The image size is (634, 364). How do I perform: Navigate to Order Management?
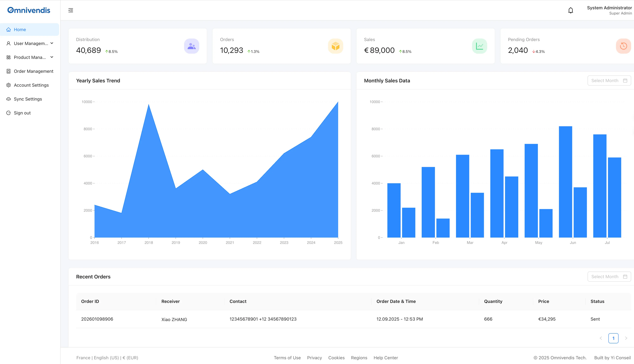pyautogui.click(x=33, y=71)
